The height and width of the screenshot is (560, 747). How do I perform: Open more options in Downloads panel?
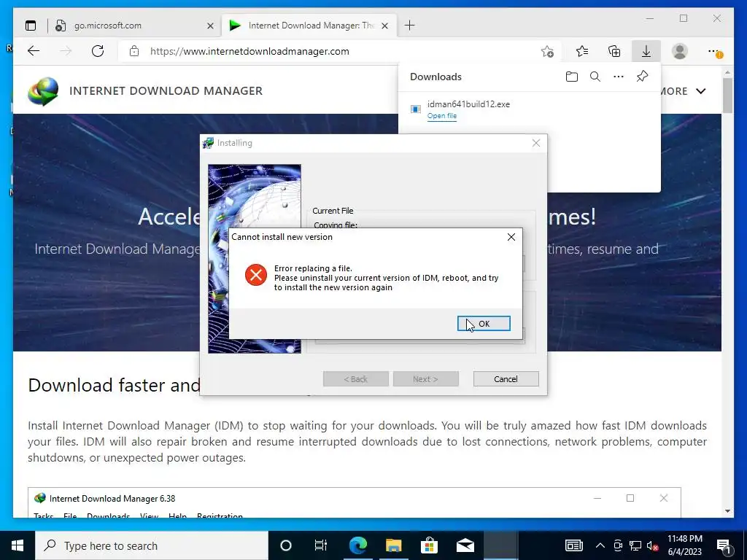pos(619,77)
